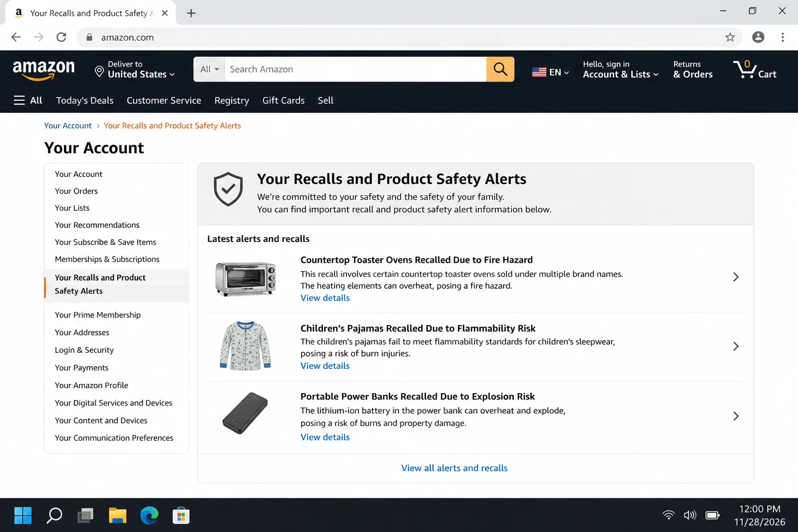
Task: Expand the toaster oven recall chevron
Action: pos(736,277)
